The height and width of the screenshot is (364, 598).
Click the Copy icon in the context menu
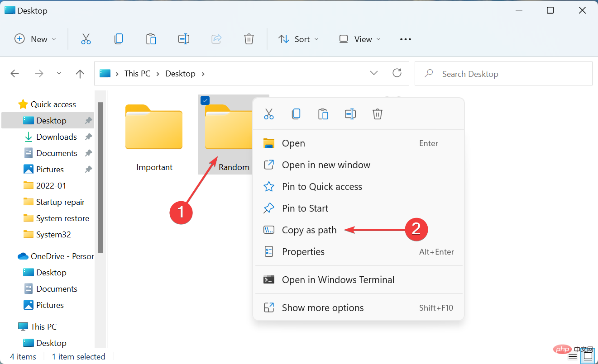point(296,114)
